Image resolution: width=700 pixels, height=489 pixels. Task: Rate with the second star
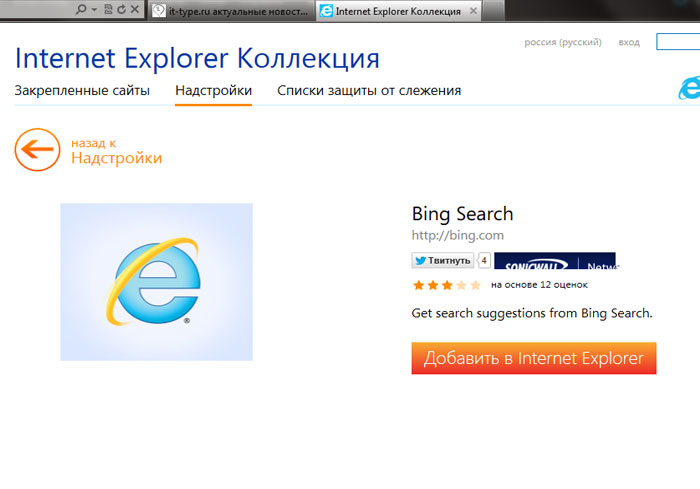[x=433, y=285]
